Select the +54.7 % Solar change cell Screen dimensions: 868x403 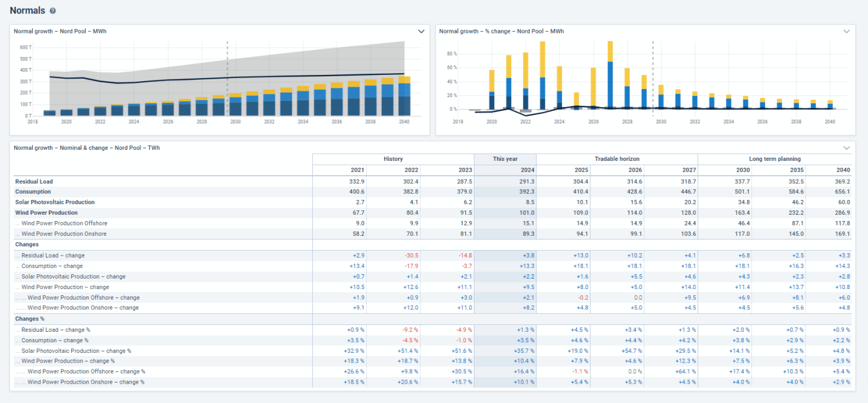pos(631,350)
